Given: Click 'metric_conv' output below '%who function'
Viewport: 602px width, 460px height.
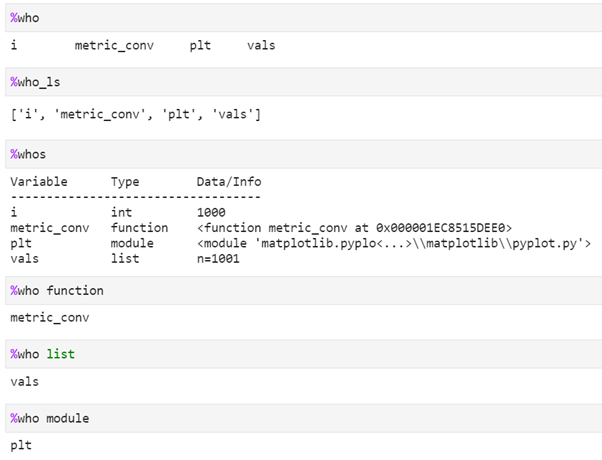Looking at the screenshot, I should [50, 318].
